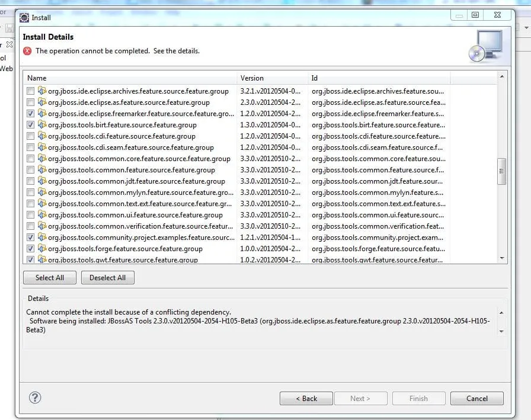
Task: Close the Install dialog with X
Action: pyautogui.click(x=497, y=15)
